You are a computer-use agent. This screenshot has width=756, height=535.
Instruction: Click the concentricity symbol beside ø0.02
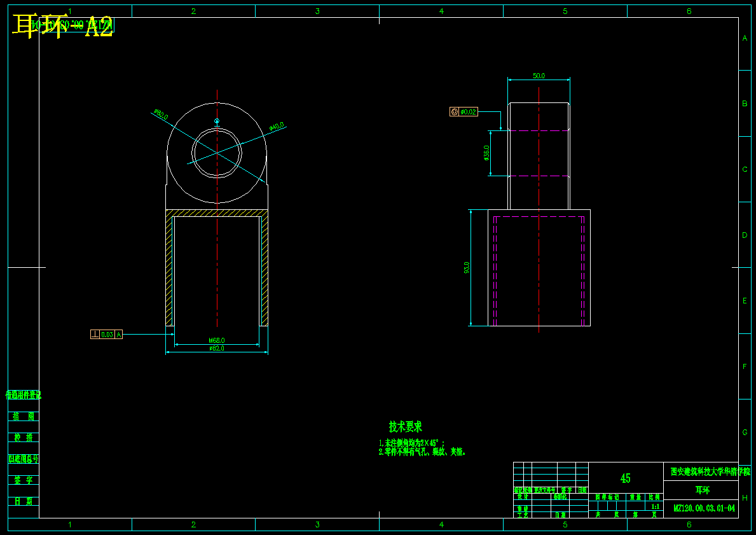coord(454,112)
